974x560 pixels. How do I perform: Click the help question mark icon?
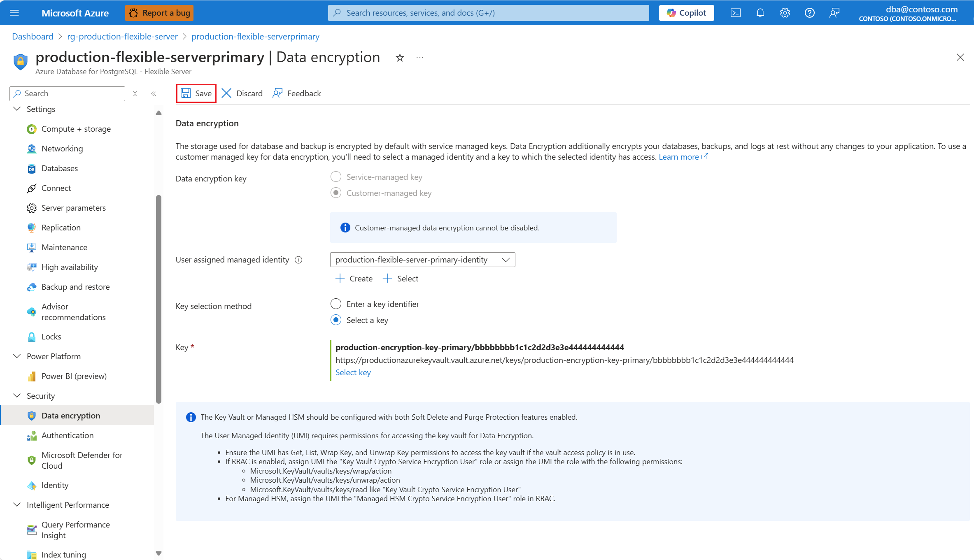tap(809, 13)
